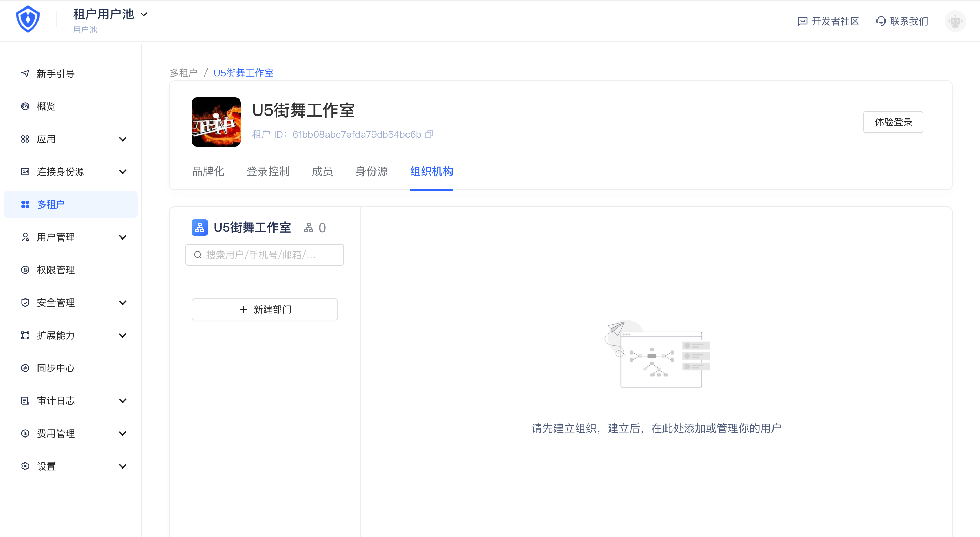Image resolution: width=980 pixels, height=537 pixels.
Task: Open the user avatar robot icon
Action: point(955,21)
